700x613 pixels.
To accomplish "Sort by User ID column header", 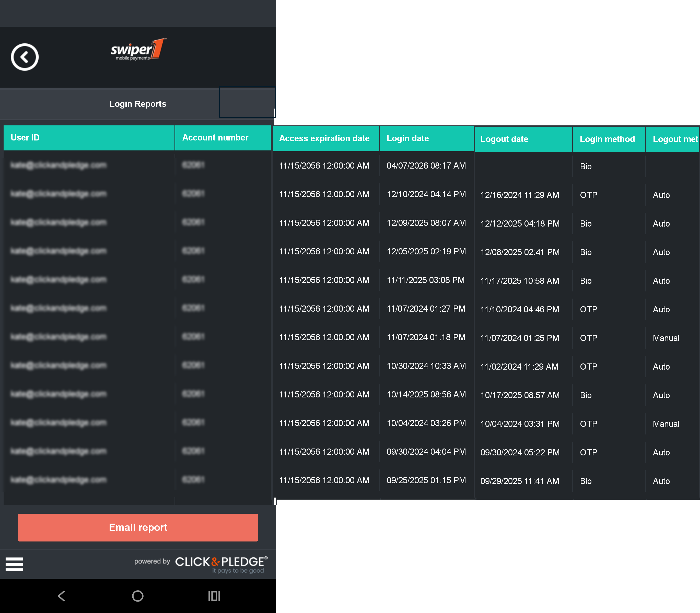I will (x=89, y=138).
